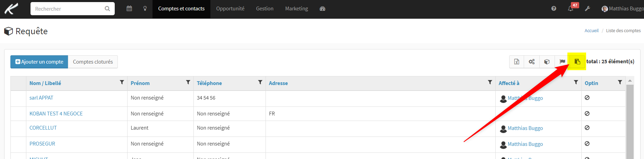Click the gears configuration toolbar icon
Viewport: 644px width, 159px height.
532,62
